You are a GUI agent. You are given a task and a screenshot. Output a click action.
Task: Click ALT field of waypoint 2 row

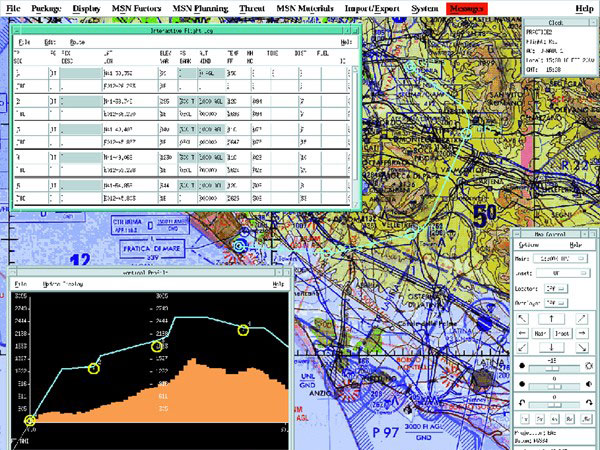(x=211, y=101)
